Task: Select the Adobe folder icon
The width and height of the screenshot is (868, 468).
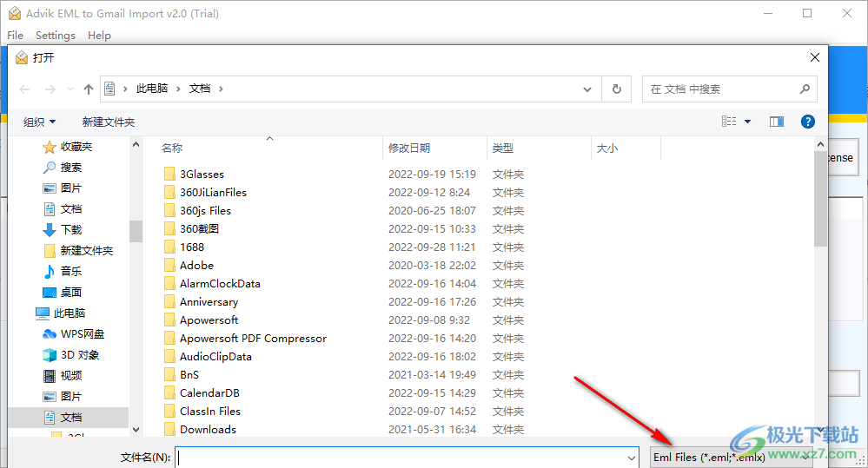Action: coord(169,266)
